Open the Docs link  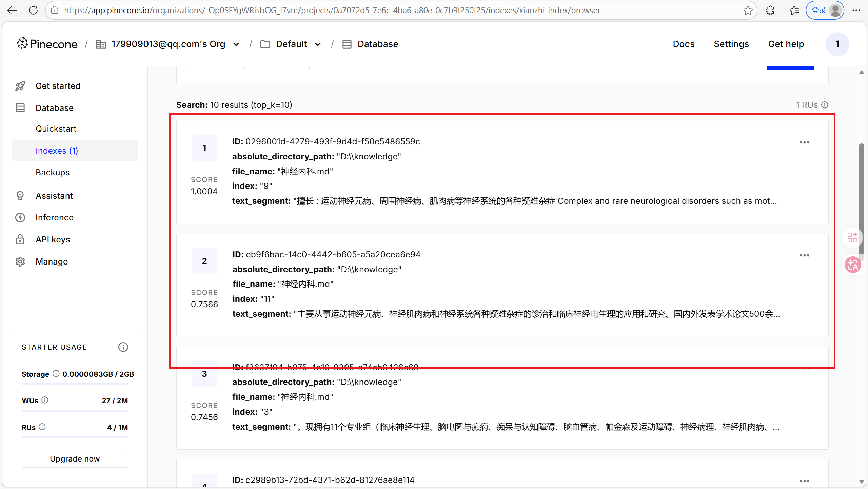[x=684, y=44]
